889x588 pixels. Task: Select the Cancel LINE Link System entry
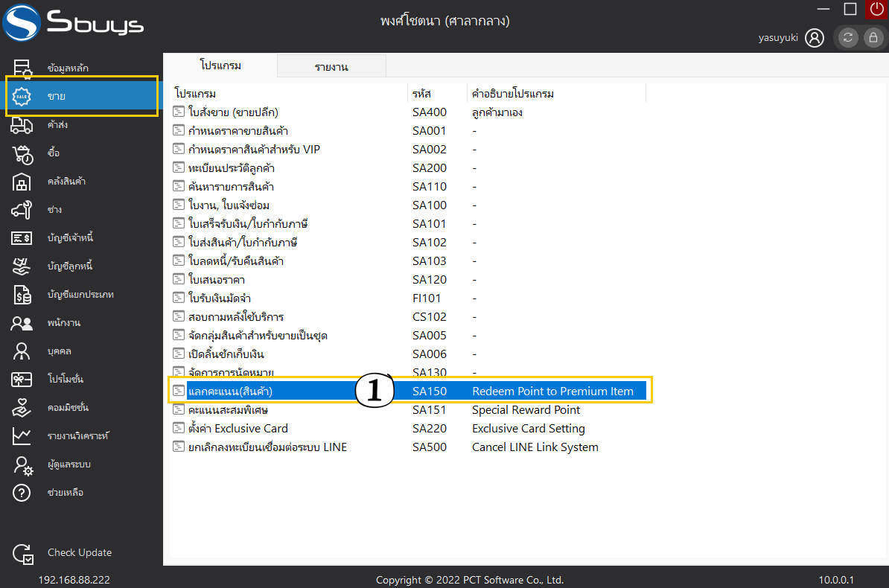[x=408, y=447]
